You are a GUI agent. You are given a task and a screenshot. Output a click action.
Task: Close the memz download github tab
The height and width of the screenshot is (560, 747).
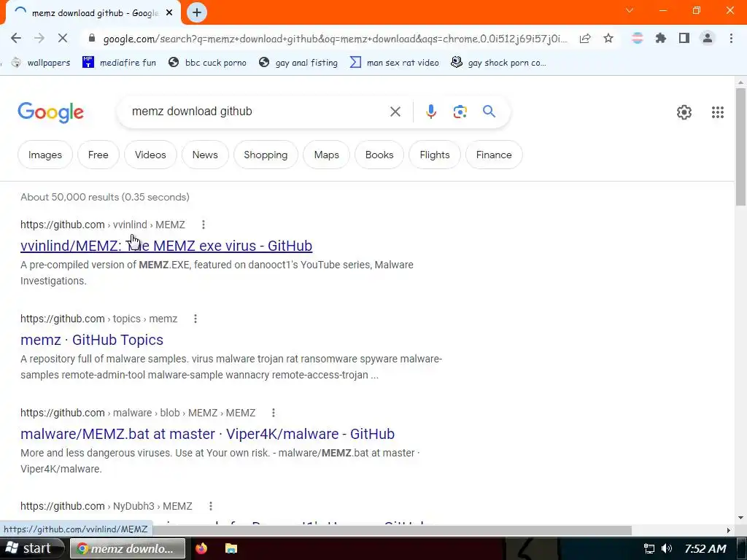click(169, 13)
